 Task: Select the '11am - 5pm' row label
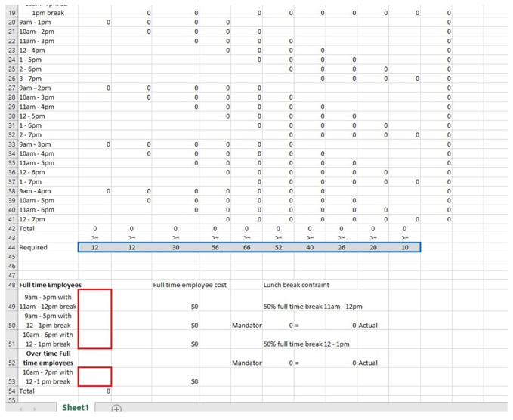(36, 163)
